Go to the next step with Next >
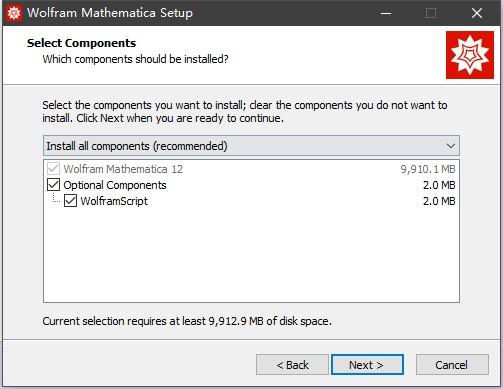The image size is (503, 389). (x=367, y=365)
